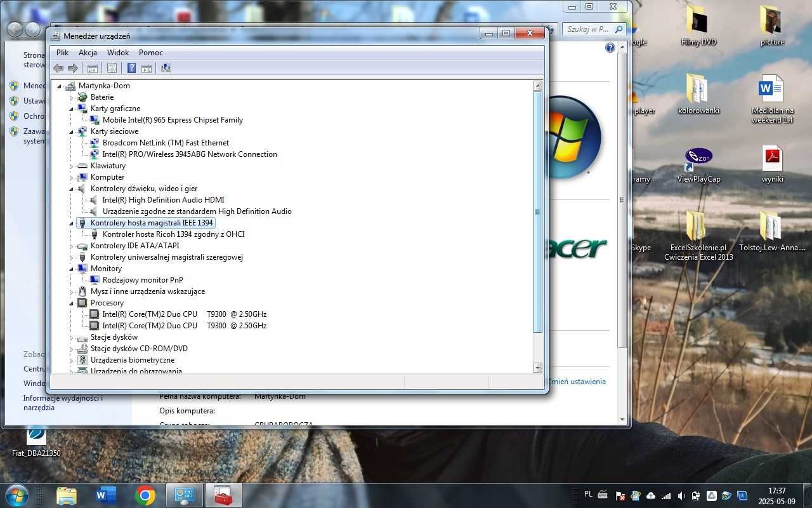
Task: Click the show/hide console tree toolbar icon
Action: click(x=93, y=68)
